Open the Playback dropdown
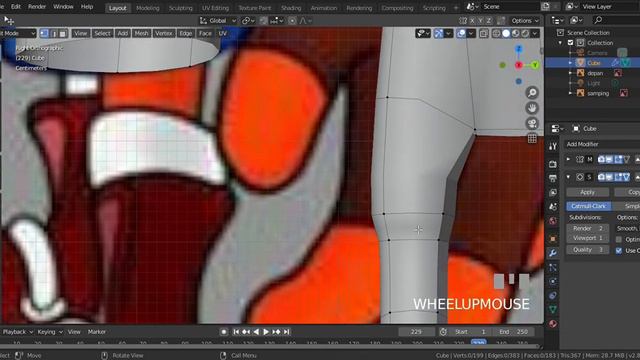Image resolution: width=640 pixels, height=360 pixels. point(18,332)
